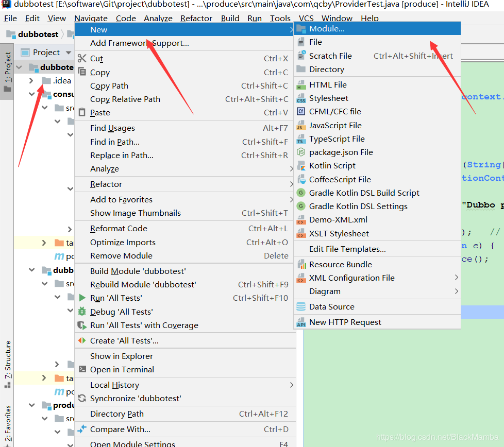Expand the Diagram submenu arrow

[x=457, y=291]
